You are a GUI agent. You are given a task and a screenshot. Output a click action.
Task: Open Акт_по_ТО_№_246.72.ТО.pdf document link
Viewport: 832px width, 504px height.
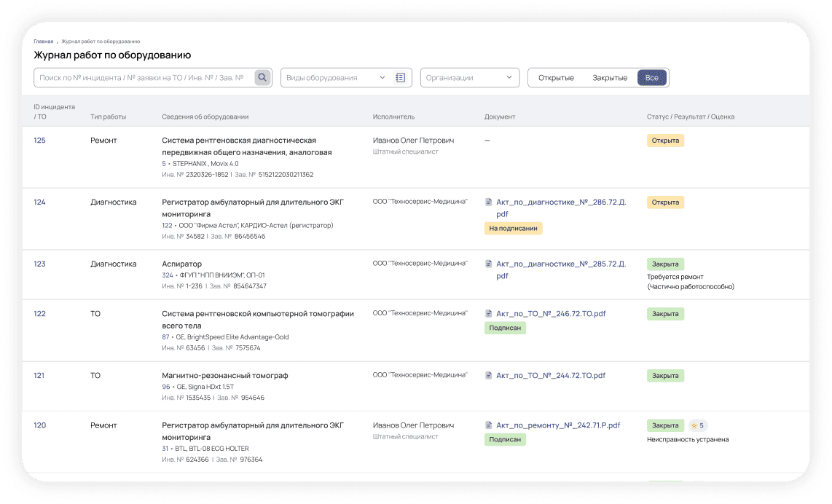[551, 313]
